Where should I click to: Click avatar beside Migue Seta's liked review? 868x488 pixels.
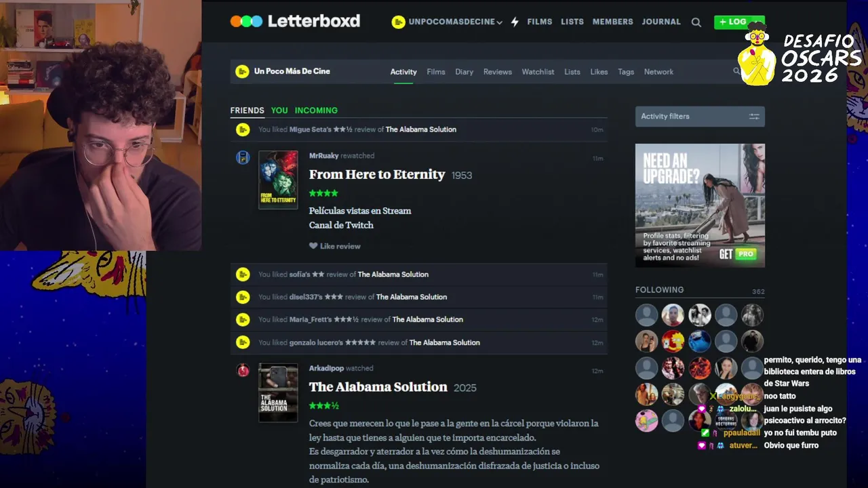tap(242, 129)
